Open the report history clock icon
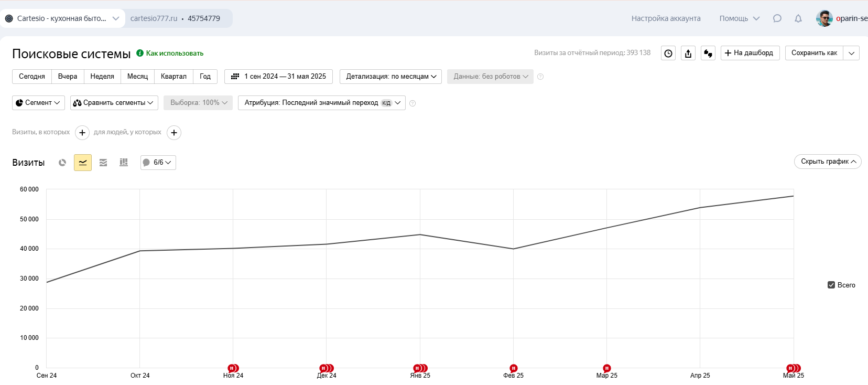Viewport: 868px width, 385px height. pos(668,54)
